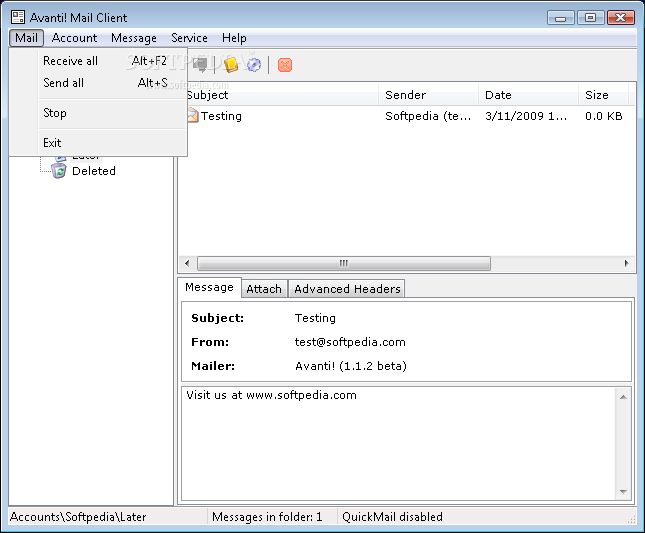The image size is (645, 533).
Task: Click sender cell 'Softpedia (te...'
Action: click(x=428, y=116)
